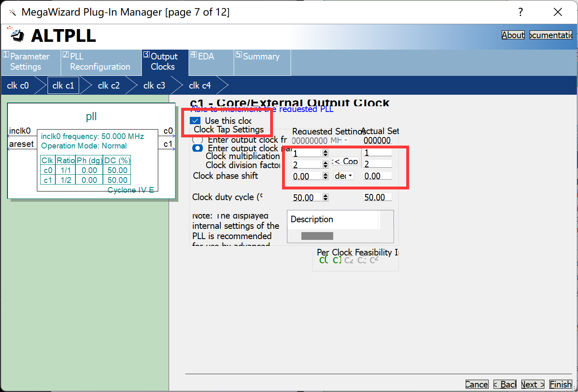The width and height of the screenshot is (578, 392).
Task: Click the '<< Copy' button
Action: click(345, 161)
